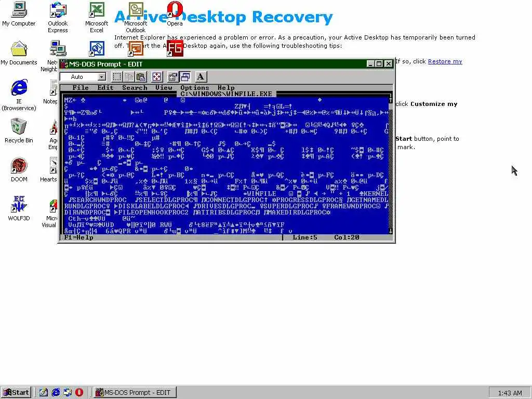
Task: Click the Col:20 status indicator
Action: tap(347, 237)
